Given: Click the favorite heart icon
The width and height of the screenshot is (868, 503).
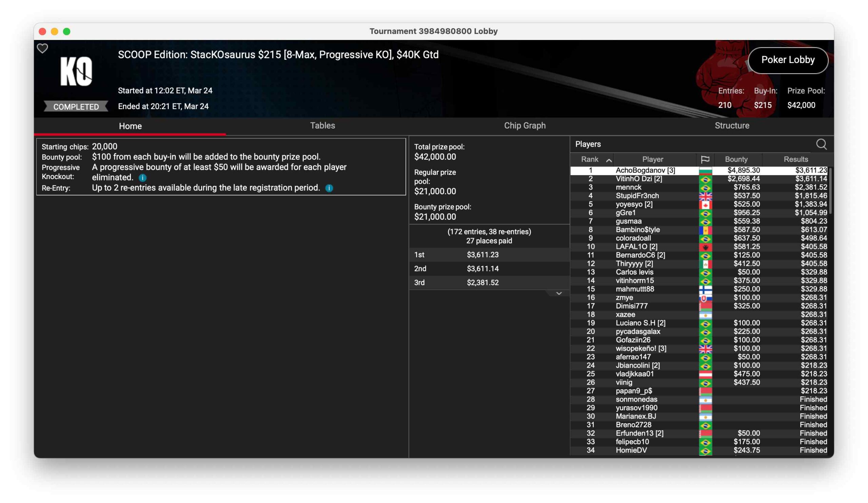Looking at the screenshot, I should [x=42, y=49].
